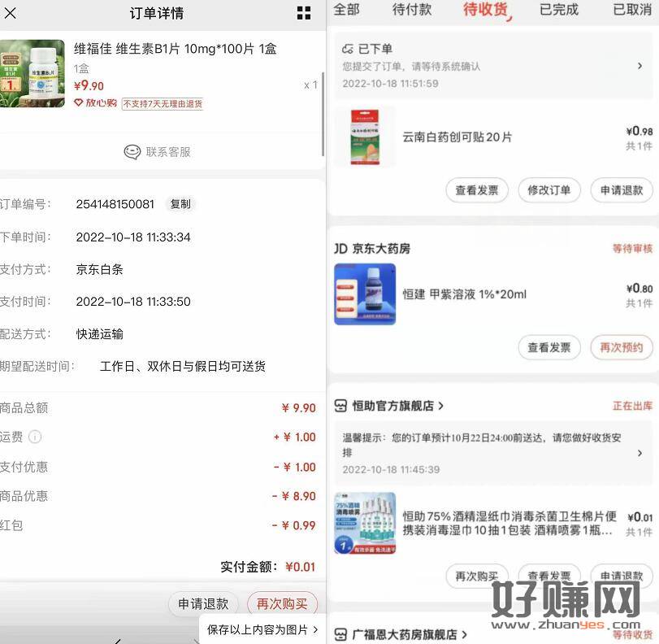Modify the 云南白药创可贴 order

click(549, 190)
